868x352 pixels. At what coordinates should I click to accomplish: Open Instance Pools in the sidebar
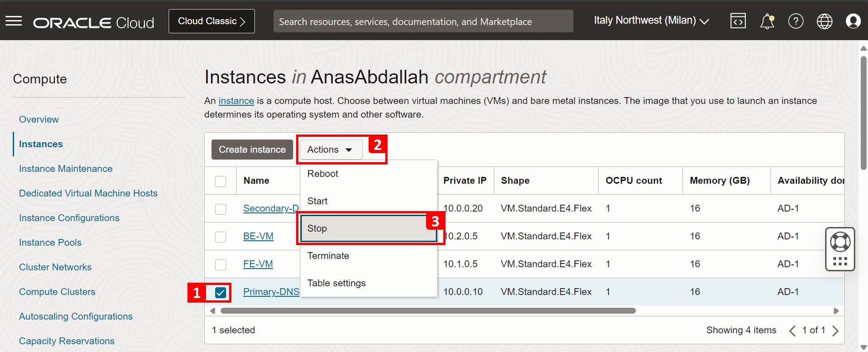[50, 243]
